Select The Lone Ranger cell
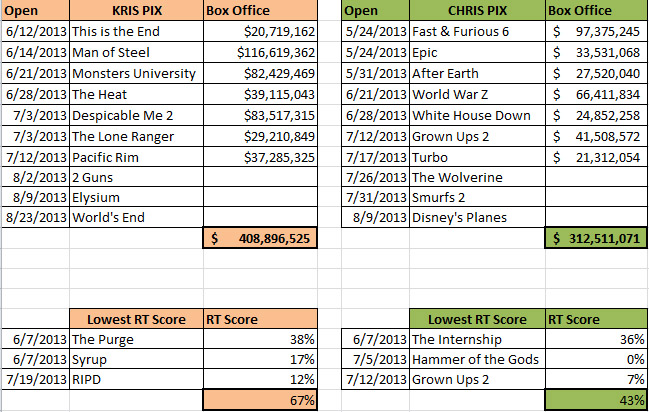Screen dimensions: 649x412 (137, 137)
